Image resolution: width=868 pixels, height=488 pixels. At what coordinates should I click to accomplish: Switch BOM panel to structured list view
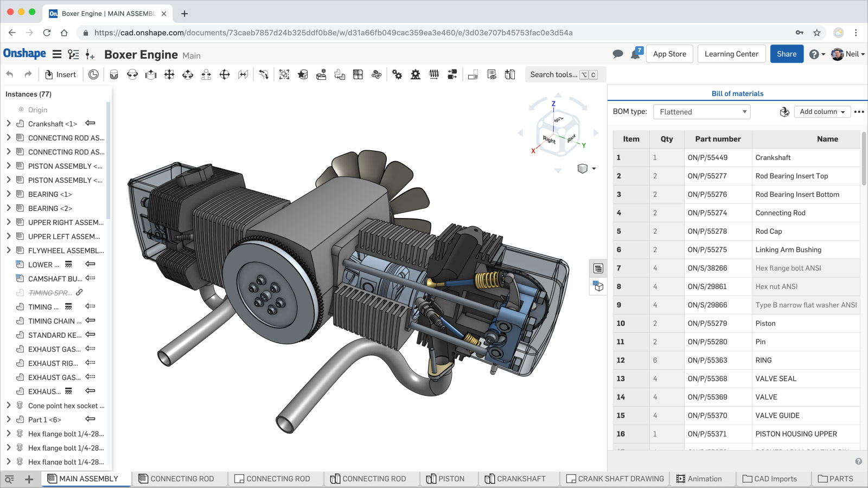598,268
